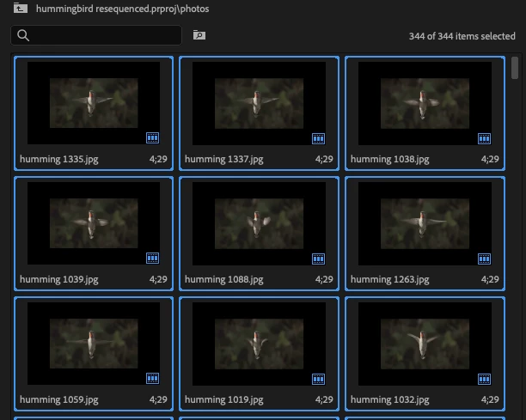This screenshot has height=420, width=526.
Task: Click the file name humming 1019.jpg
Action: coord(224,400)
